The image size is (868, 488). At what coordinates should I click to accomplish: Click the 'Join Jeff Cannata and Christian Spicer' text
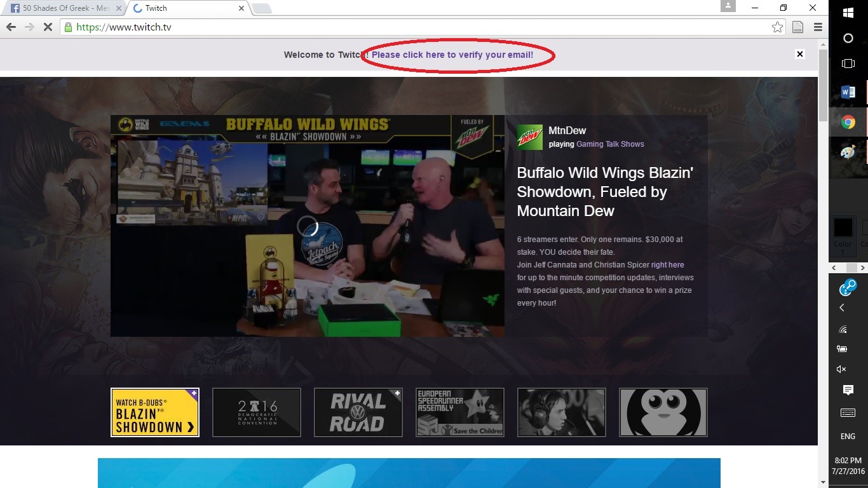(x=583, y=265)
